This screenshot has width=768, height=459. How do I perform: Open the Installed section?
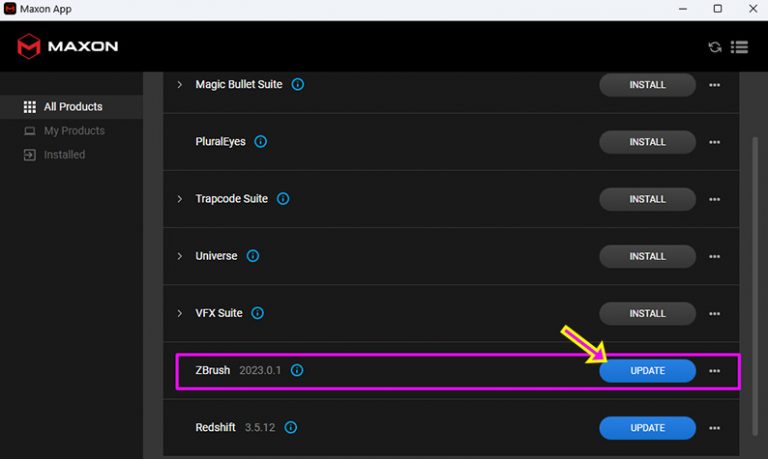[x=64, y=155]
